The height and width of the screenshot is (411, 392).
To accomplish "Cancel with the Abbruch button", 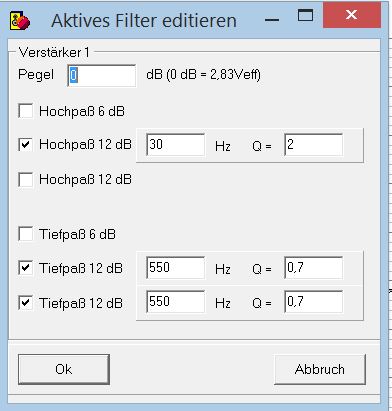I will tap(320, 369).
